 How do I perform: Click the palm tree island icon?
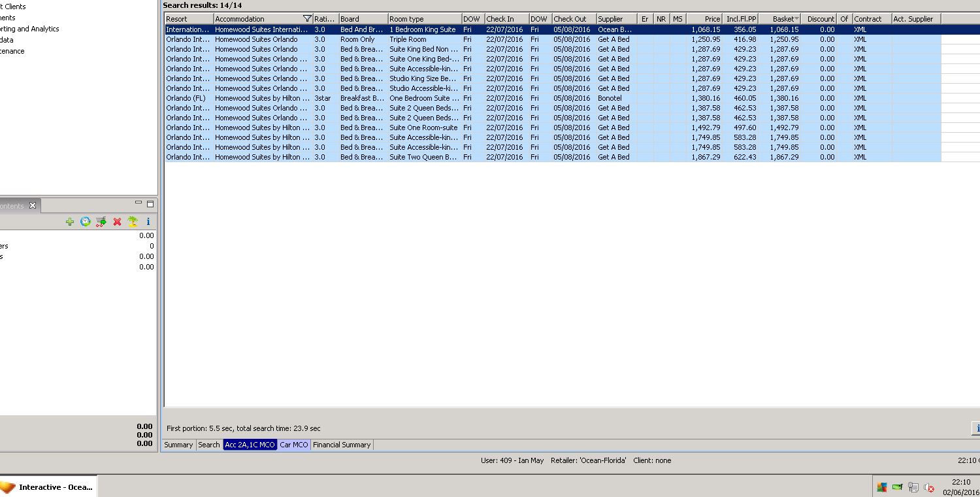click(x=133, y=222)
